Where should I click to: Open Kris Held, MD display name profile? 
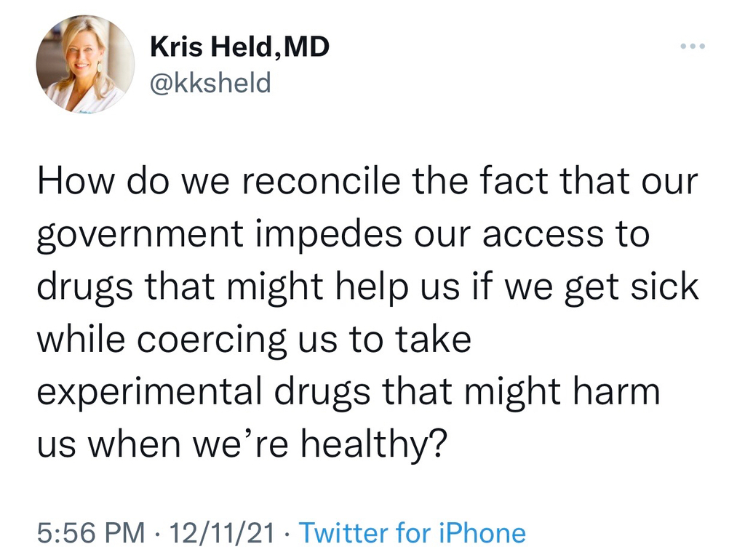point(239,48)
